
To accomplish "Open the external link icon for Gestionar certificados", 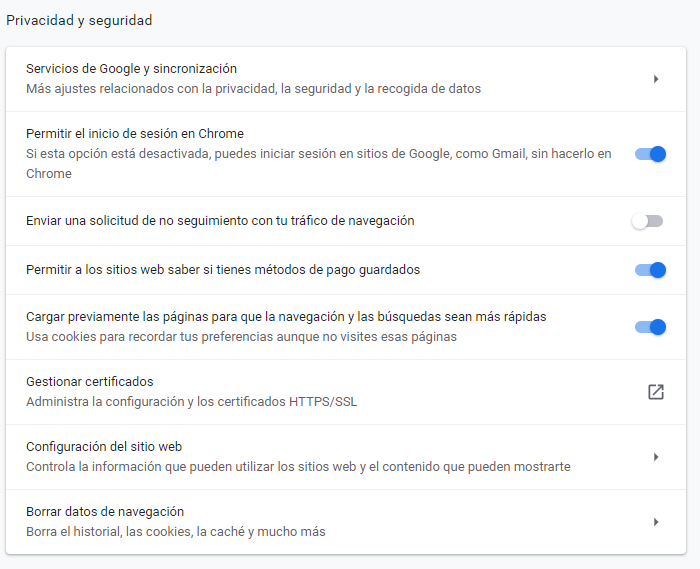I will pos(655,392).
